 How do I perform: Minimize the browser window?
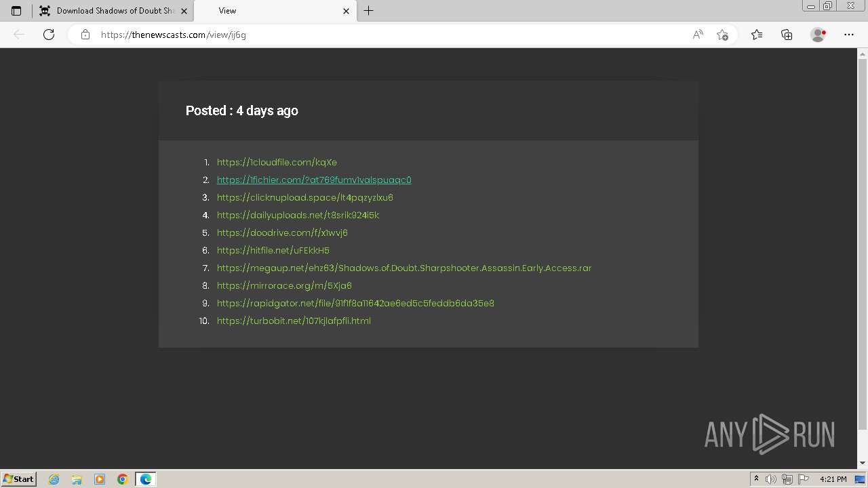810,6
